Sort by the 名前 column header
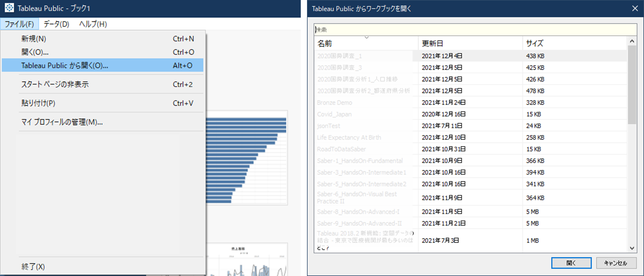The image size is (644, 276). [x=366, y=43]
